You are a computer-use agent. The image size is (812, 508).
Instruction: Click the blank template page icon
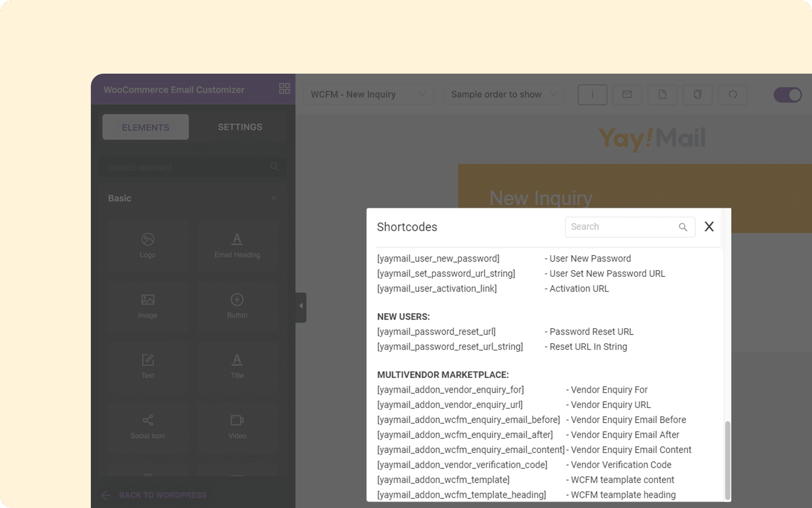(662, 94)
